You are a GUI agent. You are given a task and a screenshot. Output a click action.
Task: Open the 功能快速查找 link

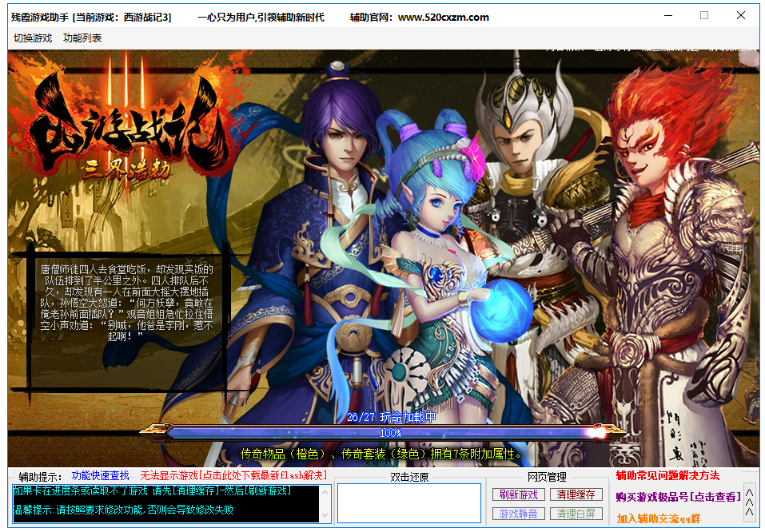coord(101,476)
